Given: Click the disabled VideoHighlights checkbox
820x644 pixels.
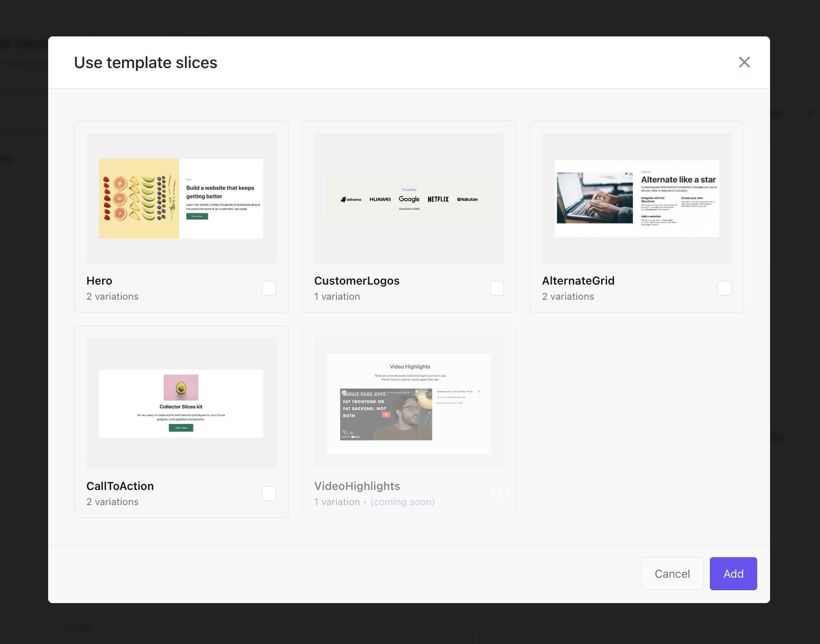Looking at the screenshot, I should click(x=496, y=493).
